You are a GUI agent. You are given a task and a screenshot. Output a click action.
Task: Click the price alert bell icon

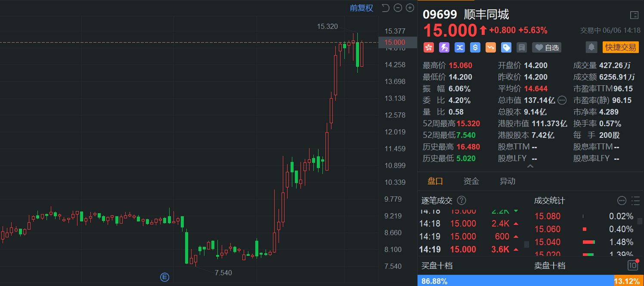592,47
